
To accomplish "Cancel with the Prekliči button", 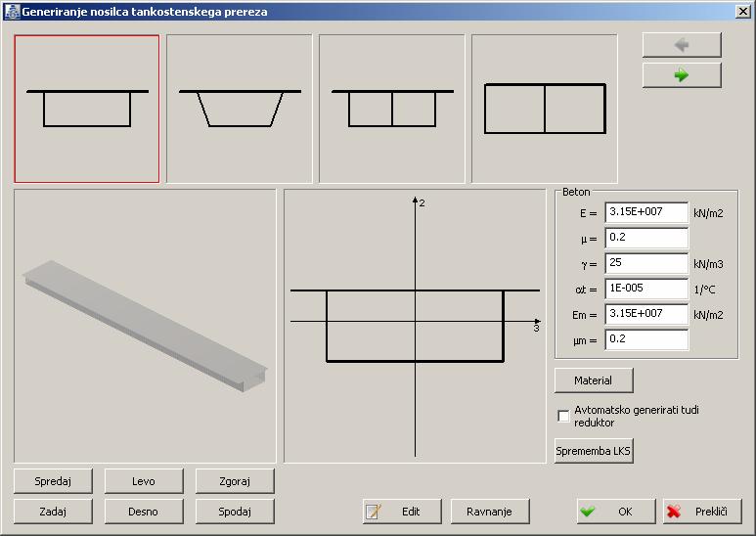I will coord(702,512).
